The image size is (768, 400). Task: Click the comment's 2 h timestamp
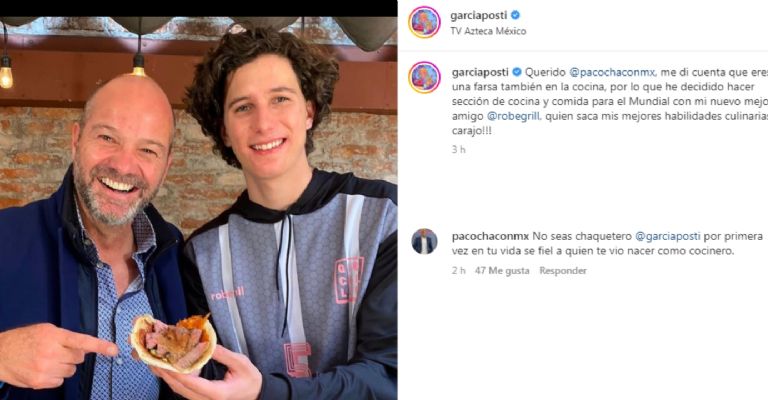(x=458, y=271)
